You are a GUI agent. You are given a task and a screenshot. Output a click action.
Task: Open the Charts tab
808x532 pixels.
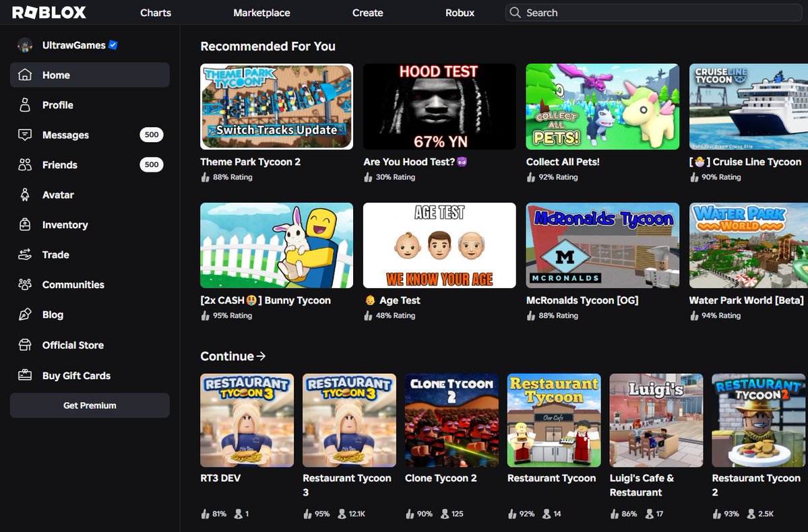(156, 12)
